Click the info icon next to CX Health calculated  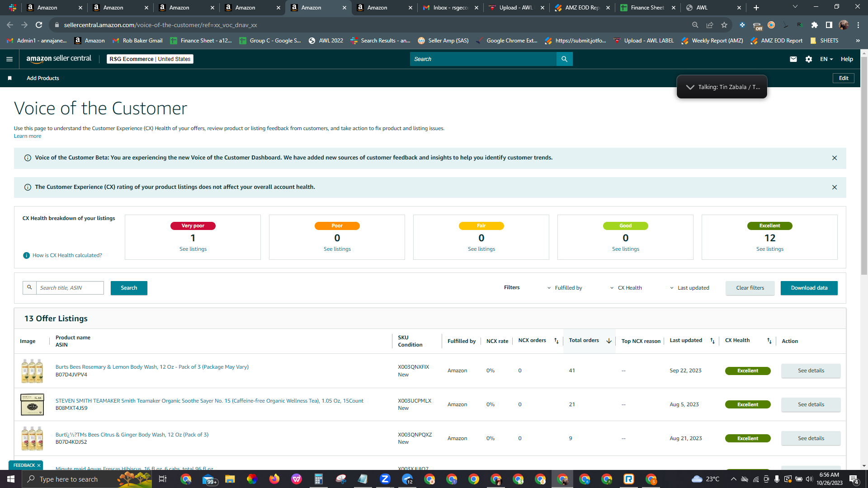click(26, 256)
